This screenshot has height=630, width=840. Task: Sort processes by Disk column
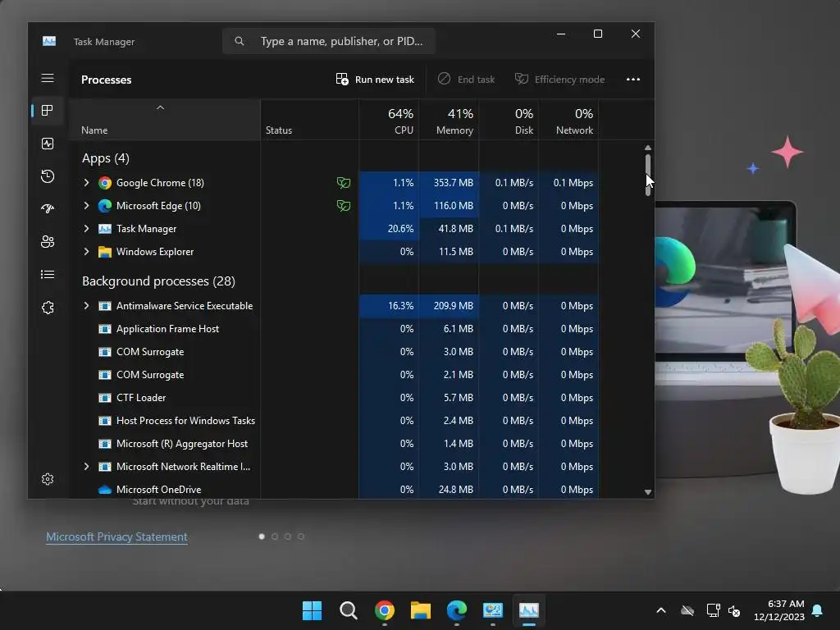509,121
